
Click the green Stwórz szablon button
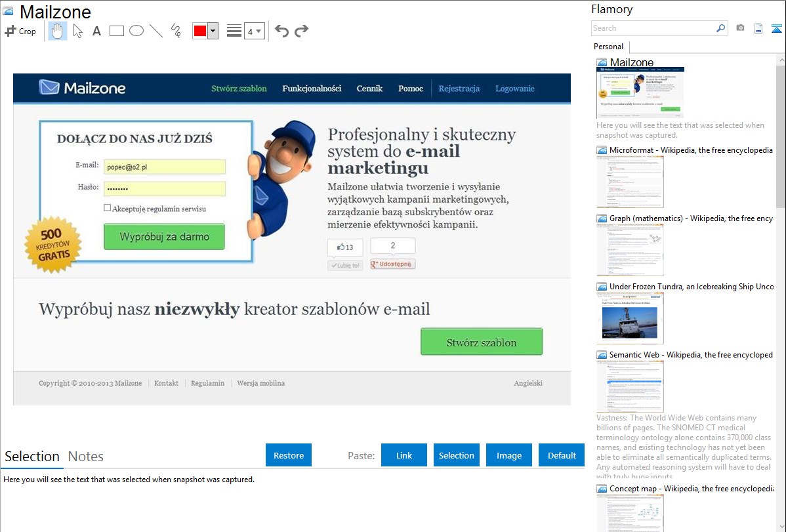(x=481, y=342)
